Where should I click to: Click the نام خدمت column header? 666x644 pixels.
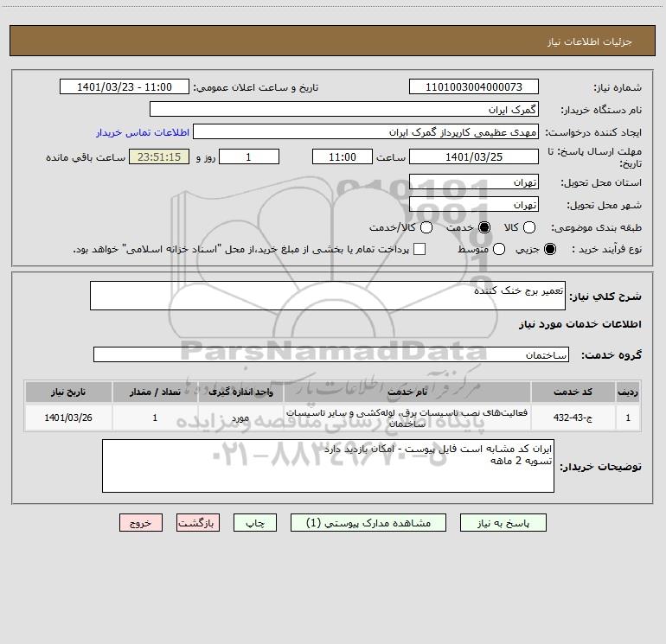[x=407, y=392]
